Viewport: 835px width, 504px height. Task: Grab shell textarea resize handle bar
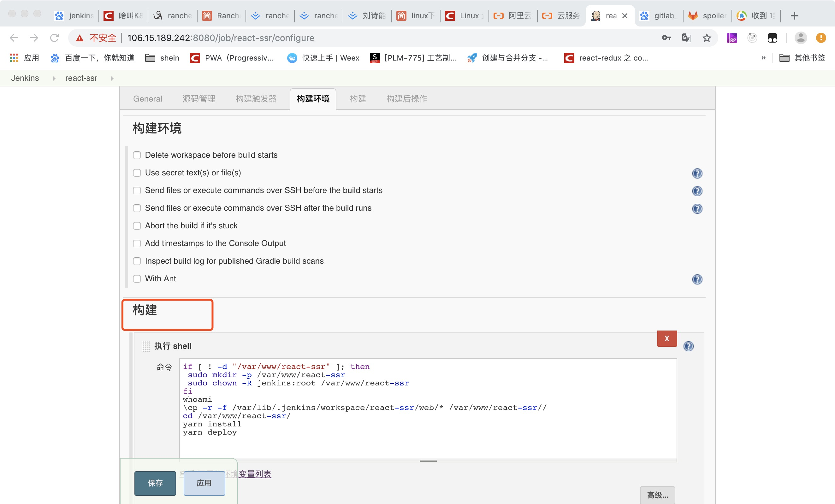point(428,461)
